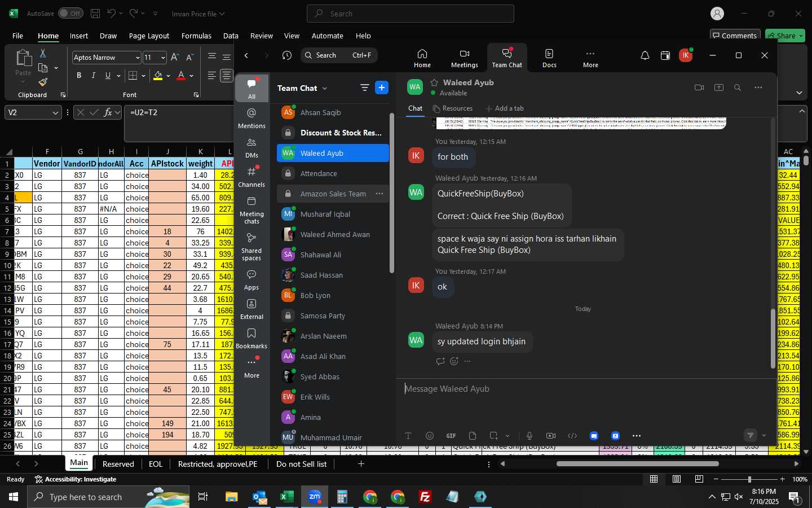Adjust Excel zoom slider
812x508 pixels.
point(749,479)
